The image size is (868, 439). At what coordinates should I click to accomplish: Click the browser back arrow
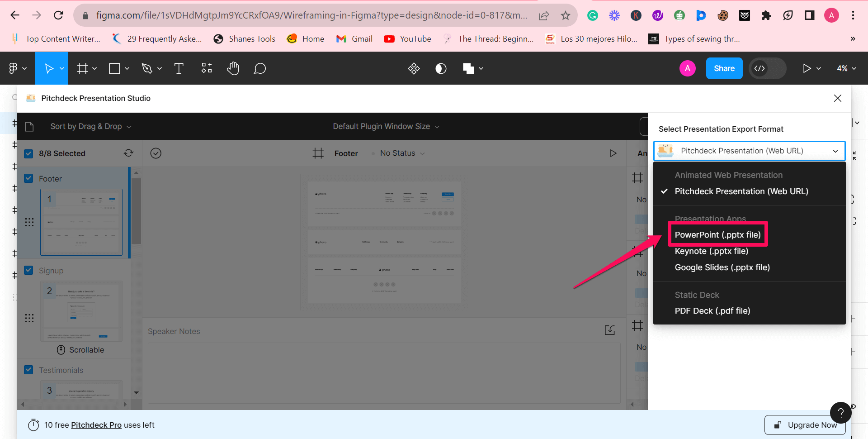(x=15, y=15)
